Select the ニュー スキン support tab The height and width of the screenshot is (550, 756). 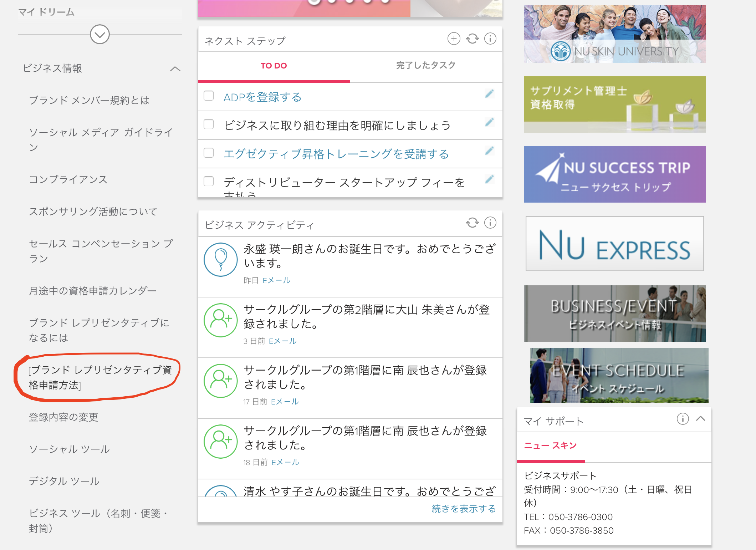[x=551, y=446]
